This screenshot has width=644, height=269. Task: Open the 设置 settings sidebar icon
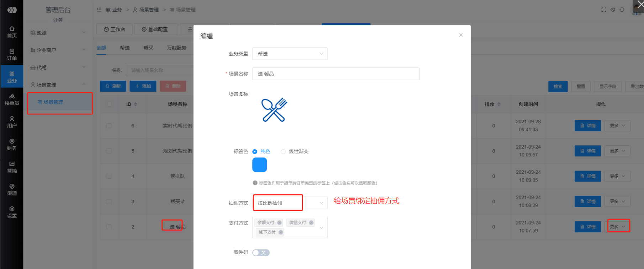[x=12, y=212]
